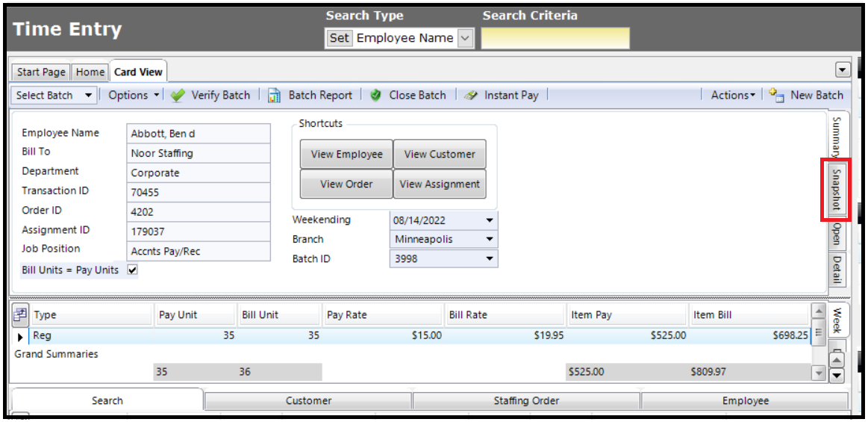Viewport: 868px width, 422px height.
Task: Select the Card View tab
Action: tap(138, 72)
